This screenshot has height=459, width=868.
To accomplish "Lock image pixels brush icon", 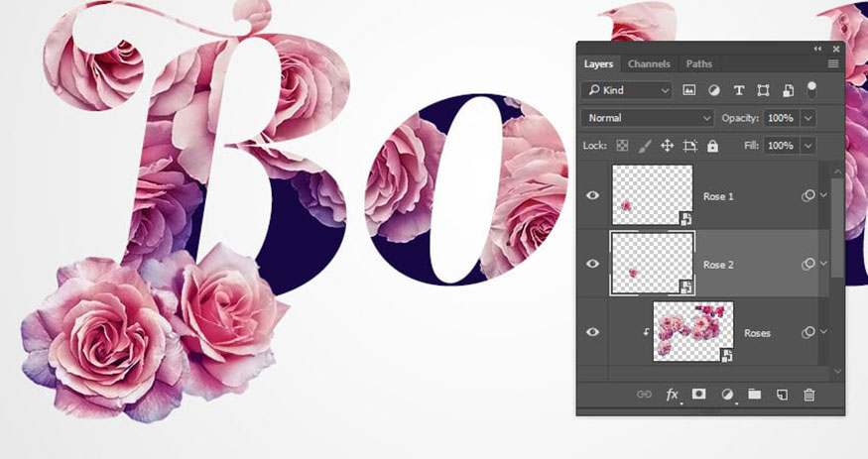I will [x=645, y=146].
